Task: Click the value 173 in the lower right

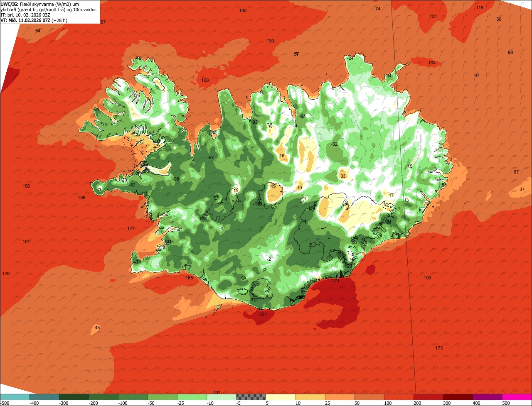Action: click(439, 348)
